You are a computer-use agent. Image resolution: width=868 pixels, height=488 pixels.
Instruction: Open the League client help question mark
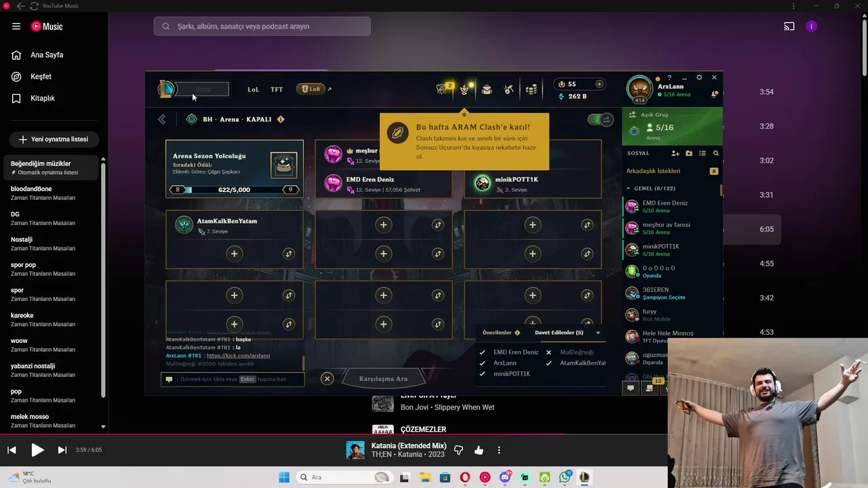tap(669, 78)
